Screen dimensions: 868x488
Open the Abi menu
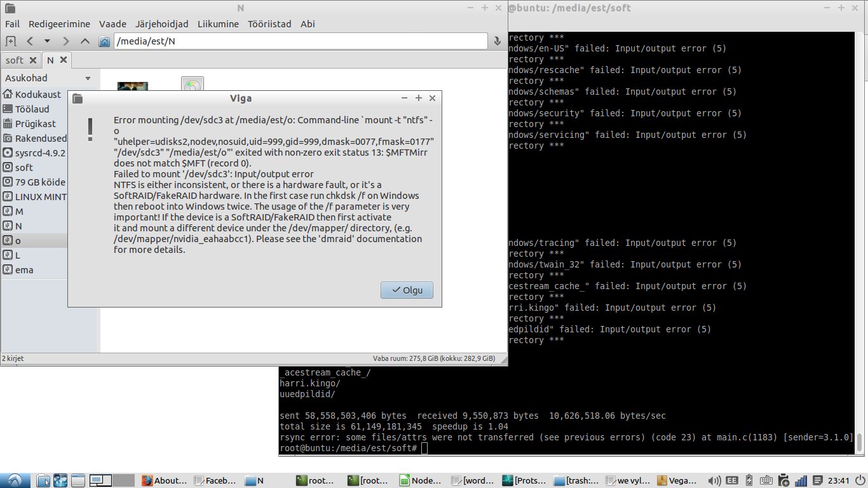(x=308, y=24)
